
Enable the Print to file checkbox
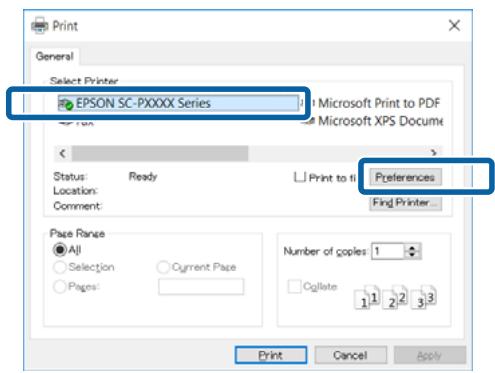300,177
